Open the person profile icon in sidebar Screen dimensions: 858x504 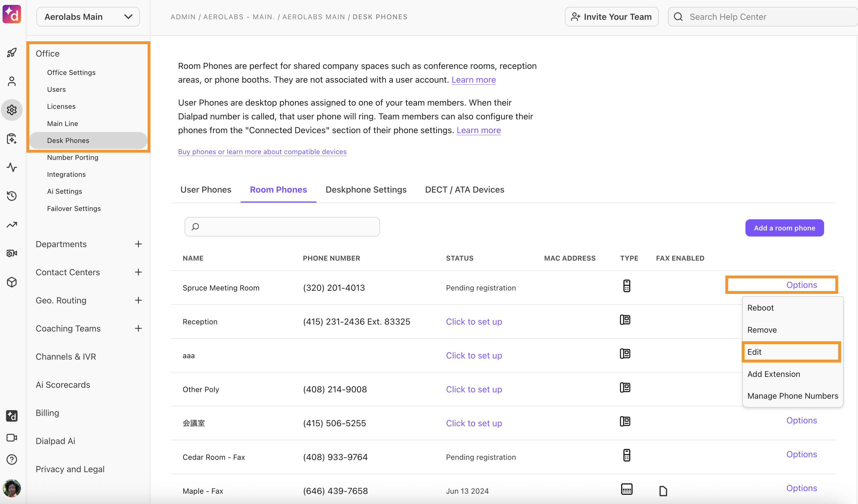click(12, 81)
